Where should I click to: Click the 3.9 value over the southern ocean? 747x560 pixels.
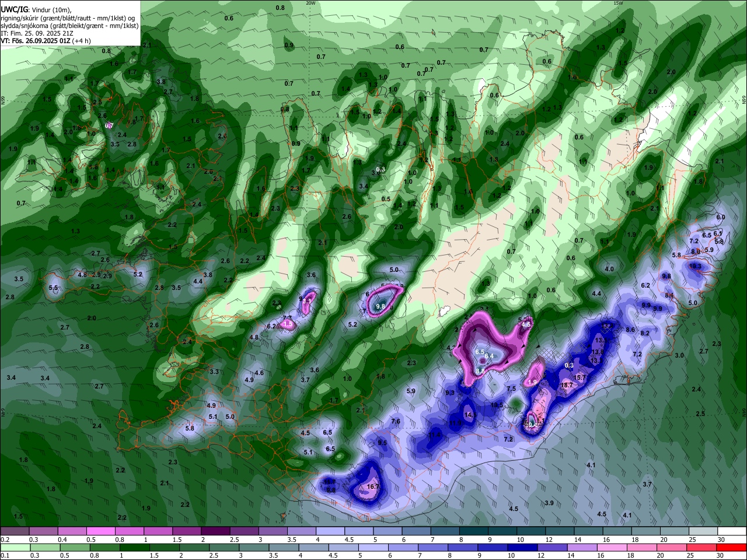[549, 503]
